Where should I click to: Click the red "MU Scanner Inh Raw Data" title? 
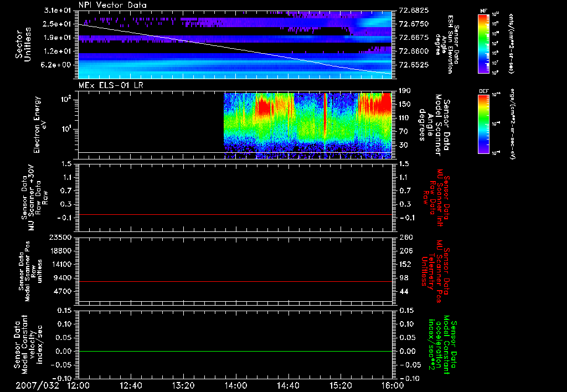[435, 198]
